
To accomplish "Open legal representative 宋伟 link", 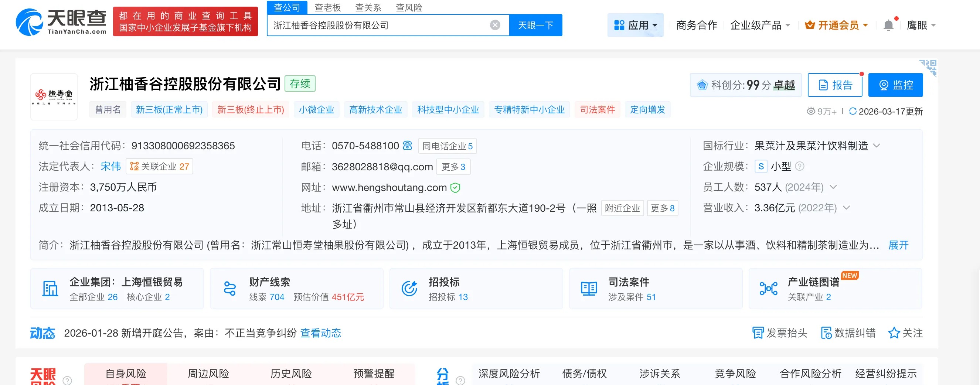I will (110, 166).
